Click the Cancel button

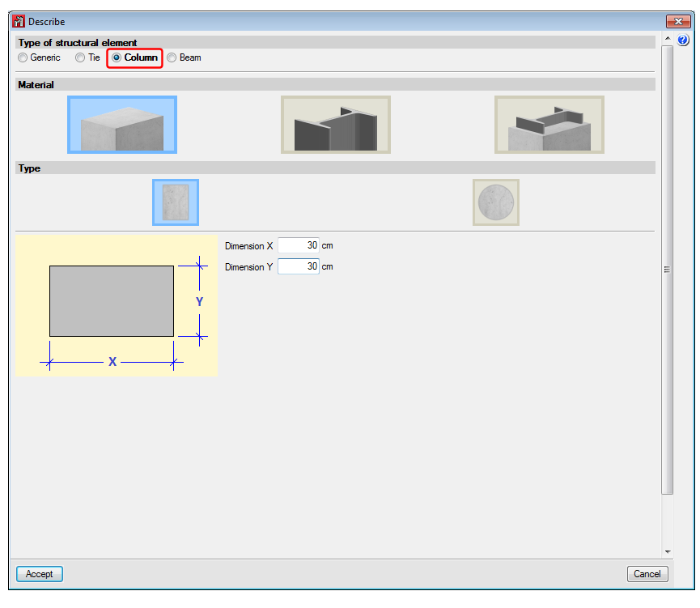[647, 574]
